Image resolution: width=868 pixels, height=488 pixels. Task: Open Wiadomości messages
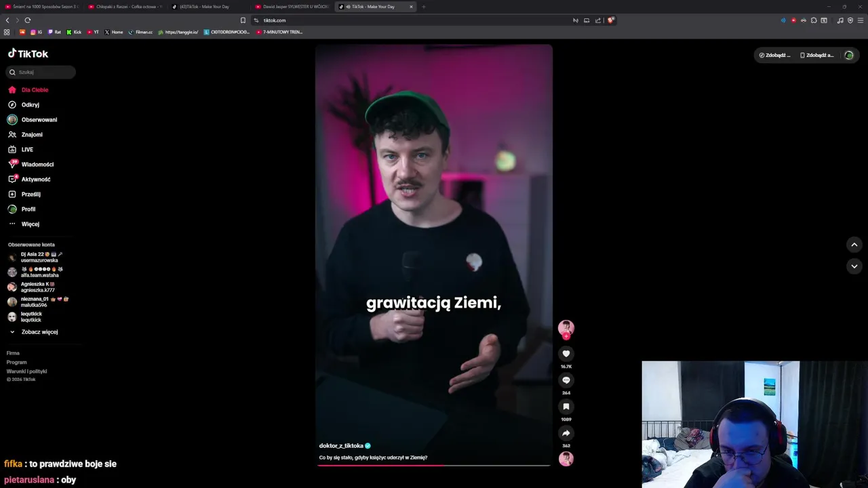31,164
